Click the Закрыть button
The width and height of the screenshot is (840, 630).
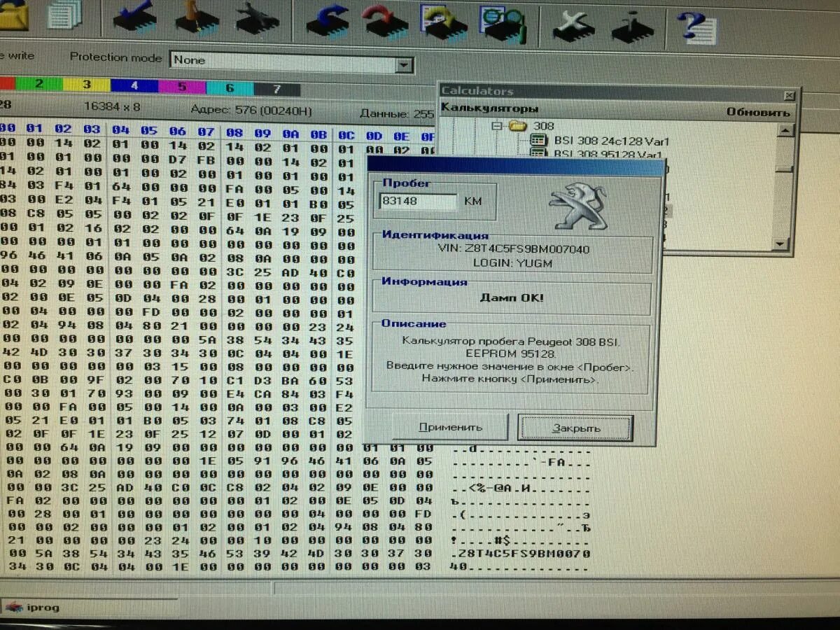(575, 428)
